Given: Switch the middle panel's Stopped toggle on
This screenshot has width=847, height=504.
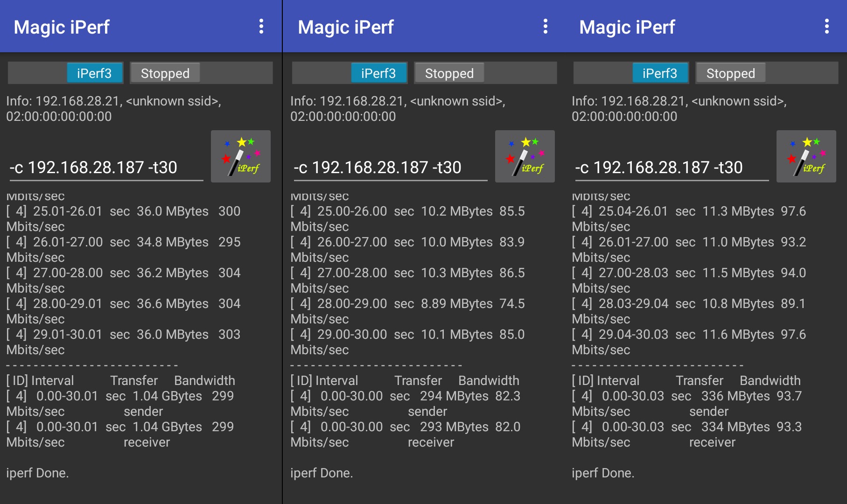Looking at the screenshot, I should pyautogui.click(x=449, y=73).
